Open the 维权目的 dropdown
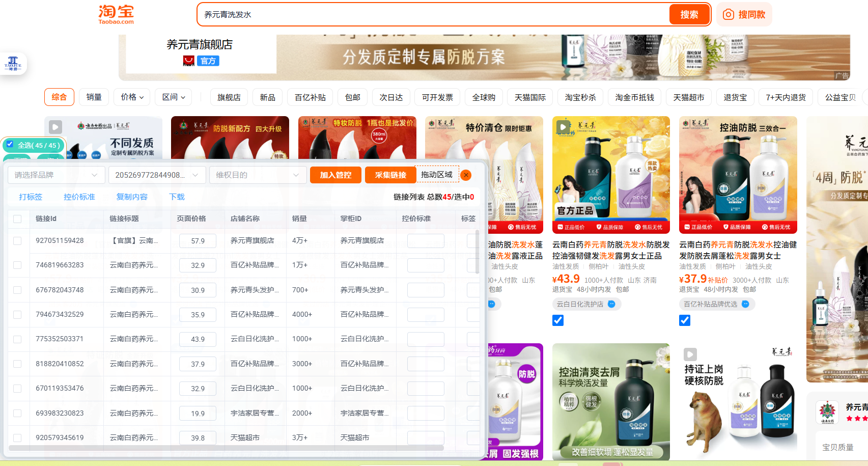 click(x=258, y=175)
